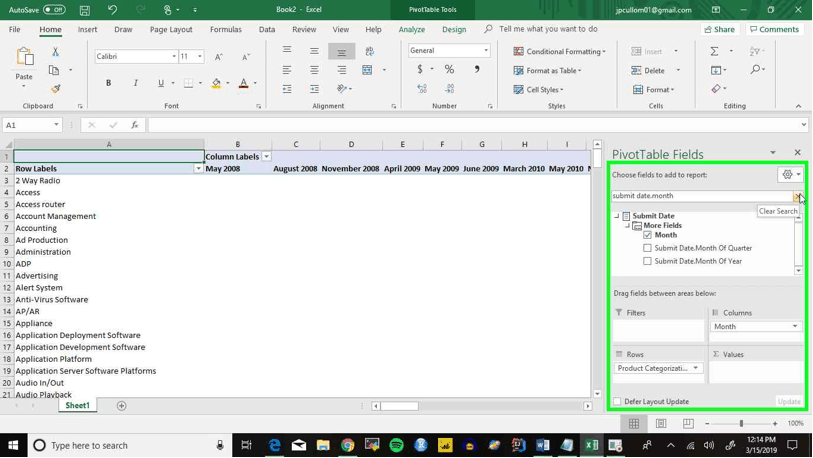813x458 pixels.
Task: Open Month field dropdown in Columns area
Action: click(795, 326)
